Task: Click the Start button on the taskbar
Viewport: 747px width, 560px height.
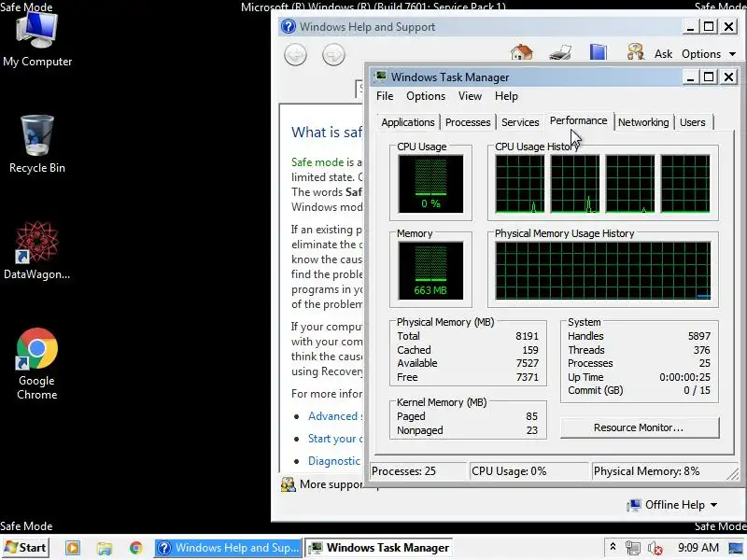Action: [x=26, y=548]
